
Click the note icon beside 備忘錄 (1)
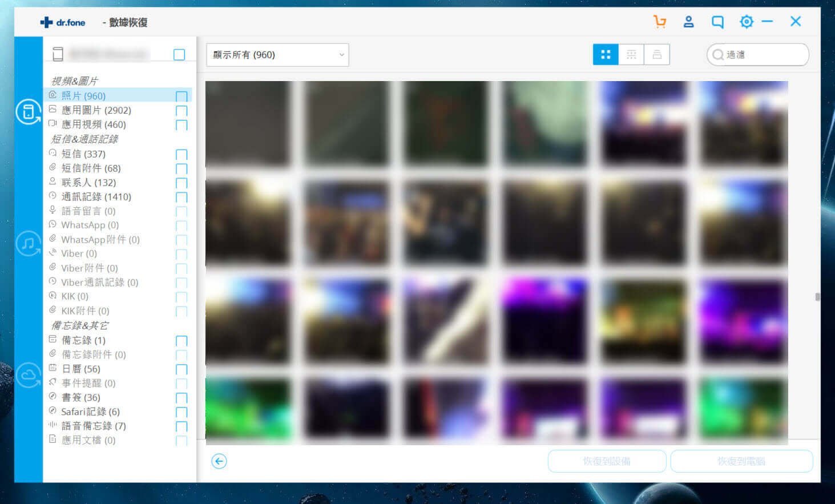(53, 340)
